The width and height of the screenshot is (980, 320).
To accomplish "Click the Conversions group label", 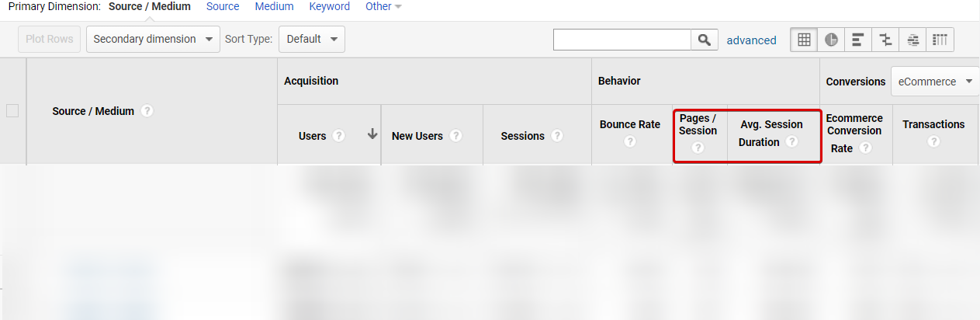I will 855,82.
